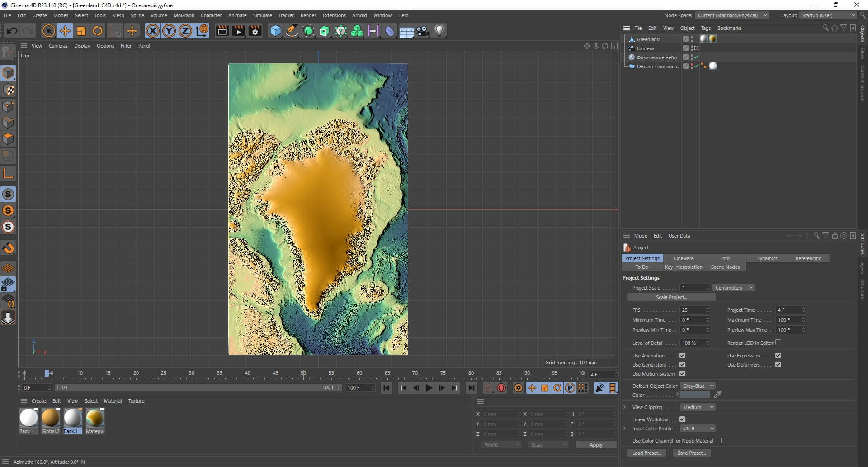Enable Use Color Channel for Node Material

(x=719, y=441)
